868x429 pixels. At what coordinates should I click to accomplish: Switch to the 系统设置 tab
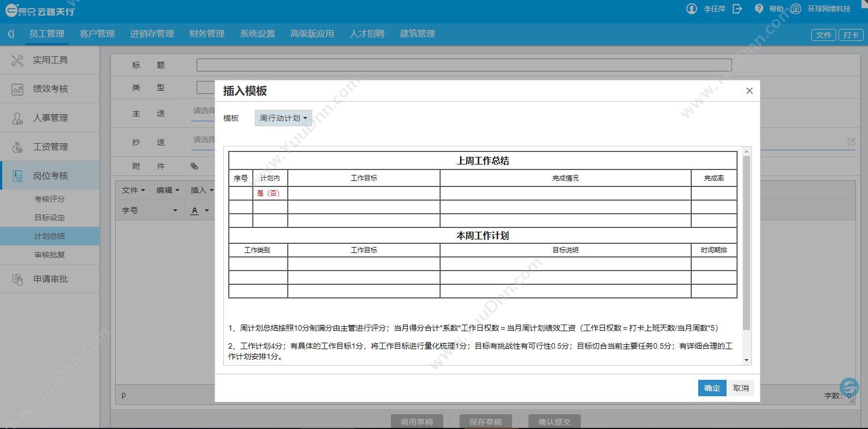[x=258, y=34]
